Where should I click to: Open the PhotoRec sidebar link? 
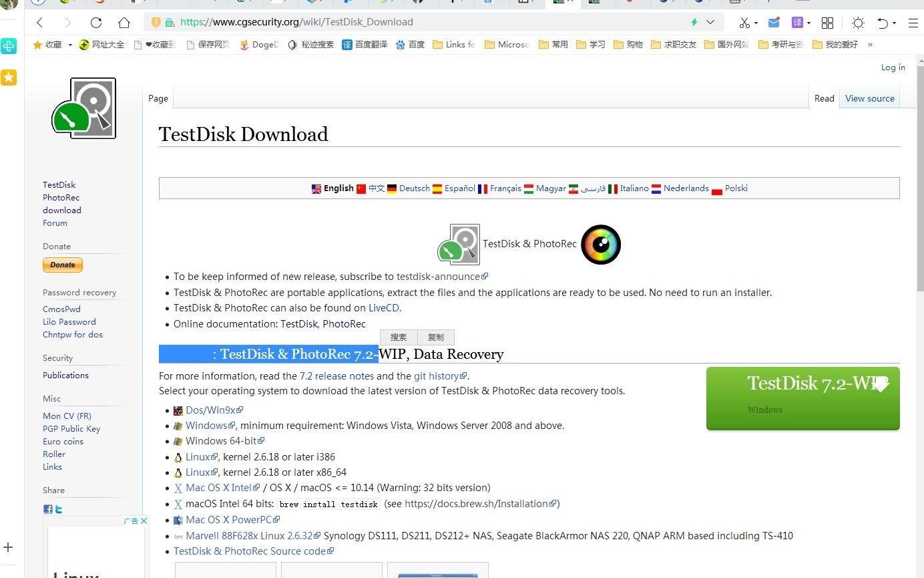pos(61,197)
